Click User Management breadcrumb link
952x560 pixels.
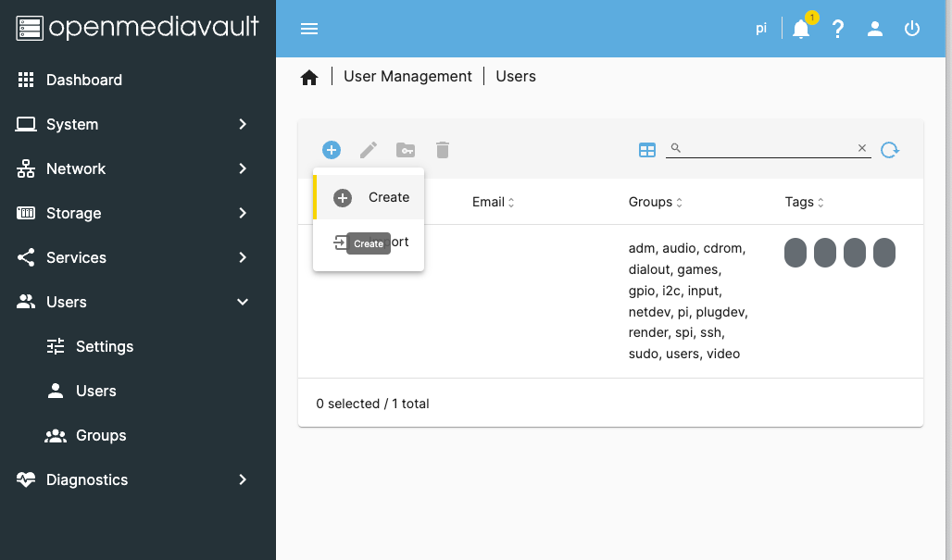(407, 77)
